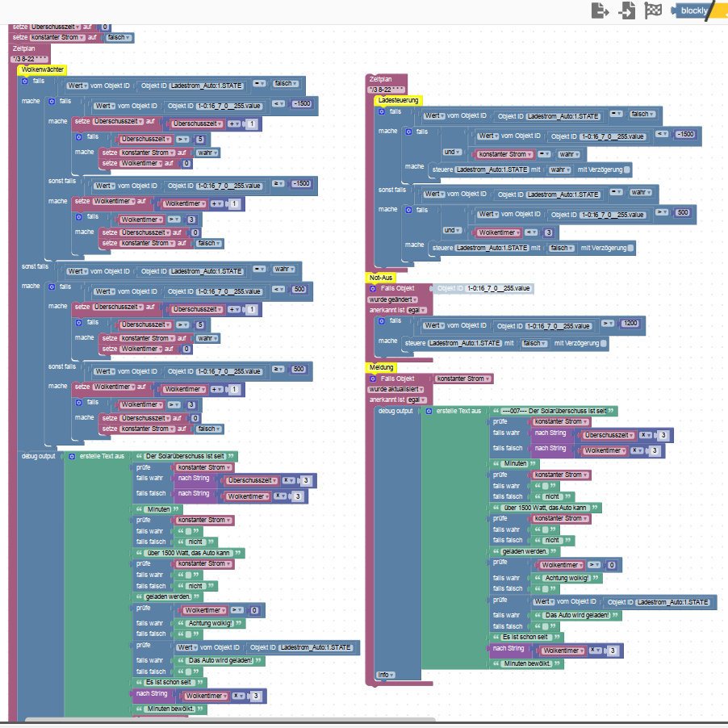Open gear on Meldung 'Falls Objekt' block
Image resolution: width=728 pixels, height=728 pixels.
[372, 379]
